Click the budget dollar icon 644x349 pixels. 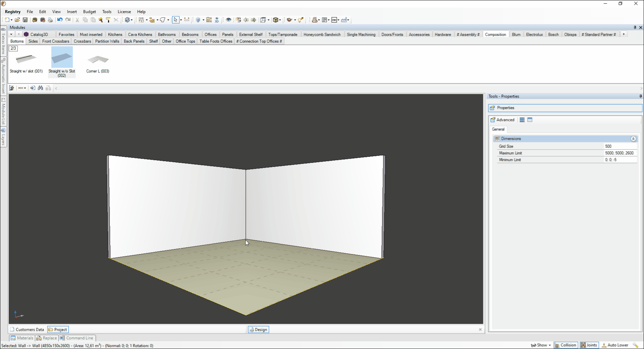tap(127, 20)
